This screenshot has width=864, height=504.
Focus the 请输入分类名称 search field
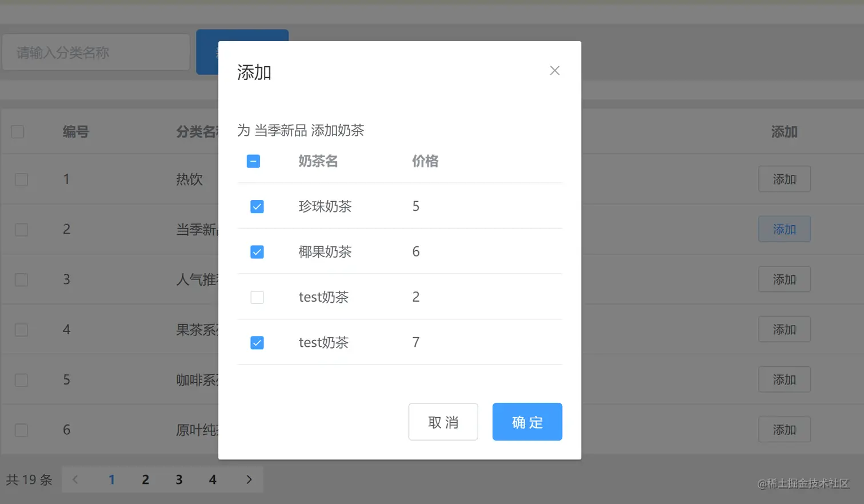[96, 52]
